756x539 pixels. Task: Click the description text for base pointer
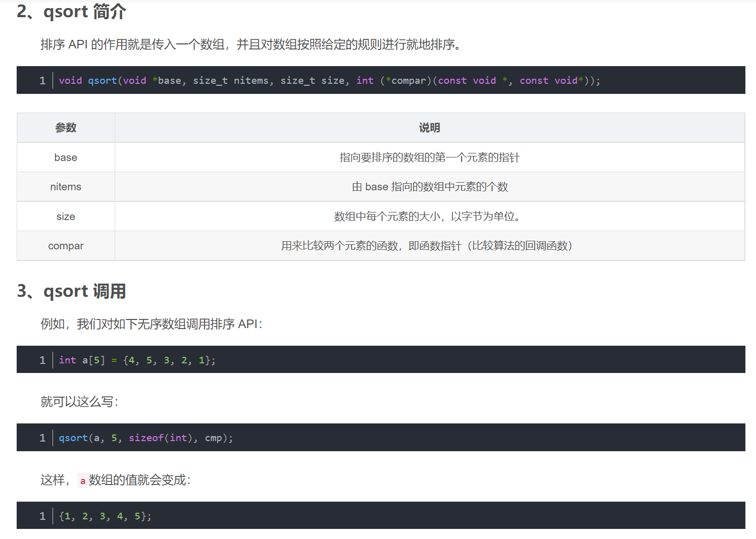coord(430,157)
